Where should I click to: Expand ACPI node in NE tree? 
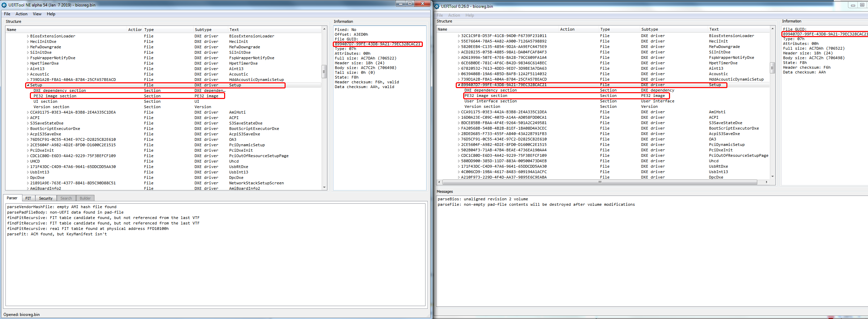pos(28,118)
